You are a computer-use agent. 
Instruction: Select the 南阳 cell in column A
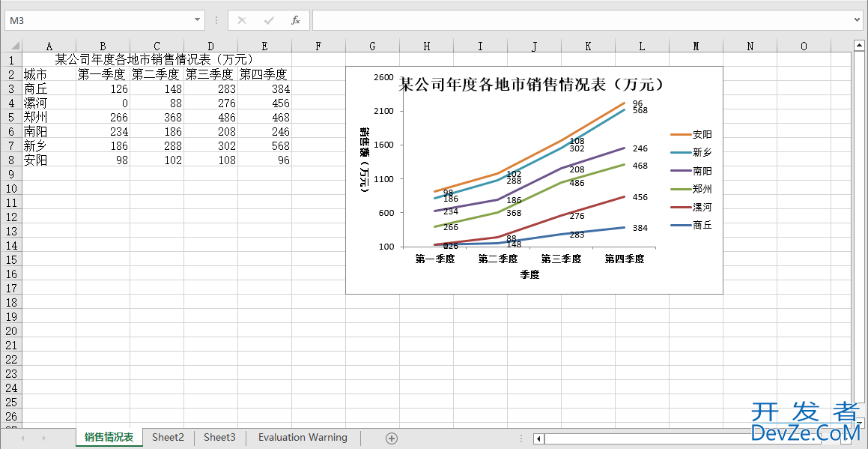tap(49, 131)
